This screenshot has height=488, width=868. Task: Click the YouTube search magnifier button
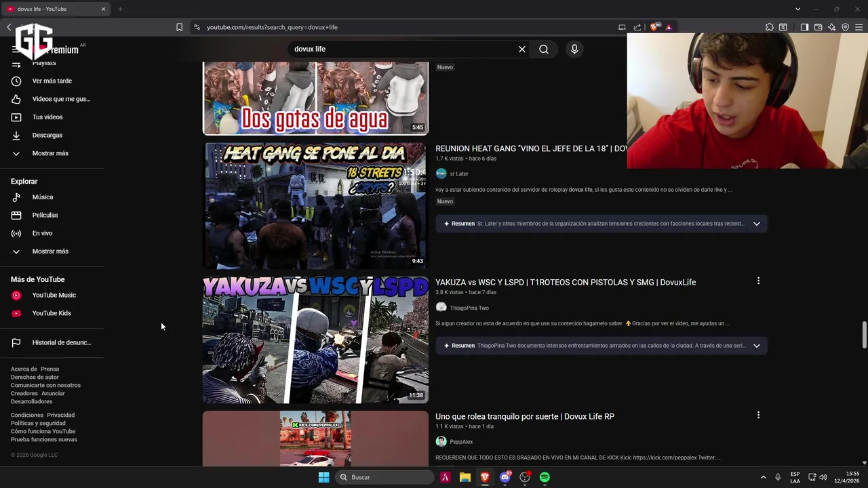(x=544, y=49)
